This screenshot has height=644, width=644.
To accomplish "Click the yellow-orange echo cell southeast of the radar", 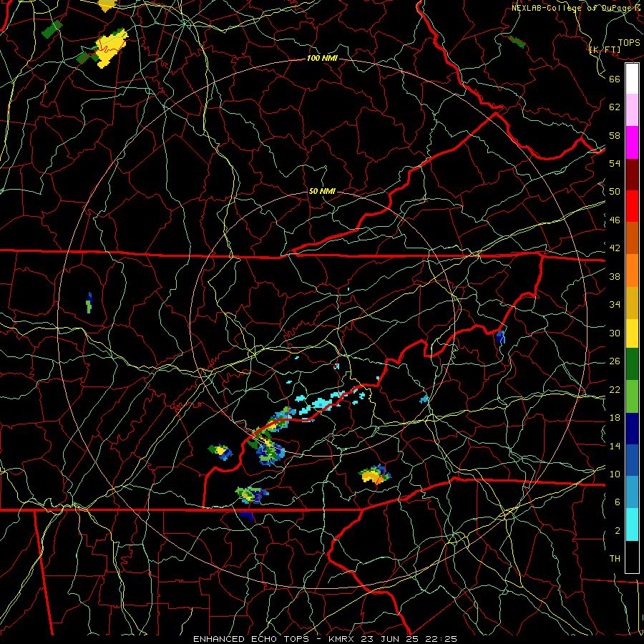I will tap(374, 476).
